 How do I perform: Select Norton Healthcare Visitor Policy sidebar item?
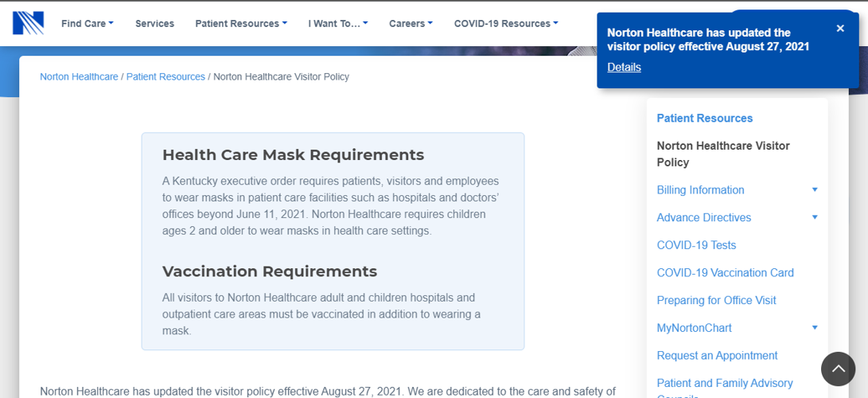723,154
